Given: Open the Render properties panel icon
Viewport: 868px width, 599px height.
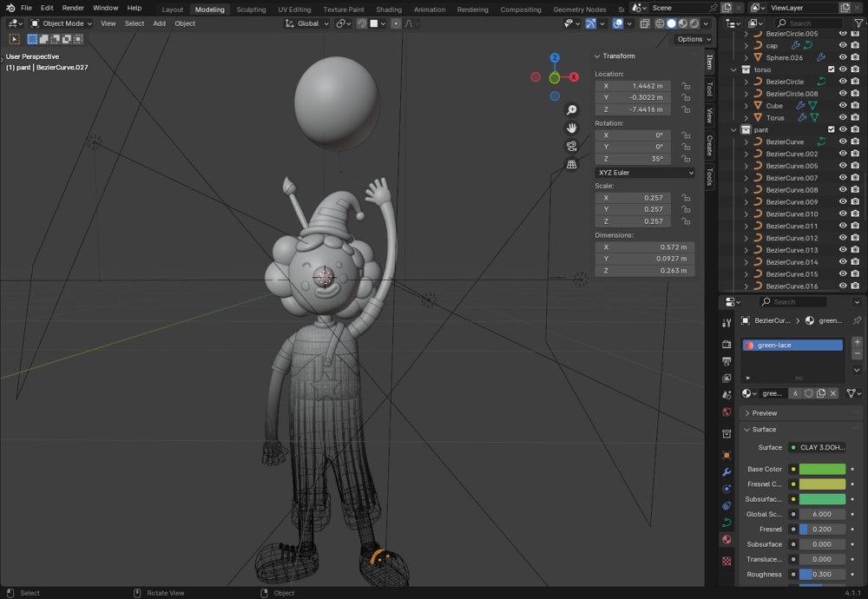Looking at the screenshot, I should [727, 345].
